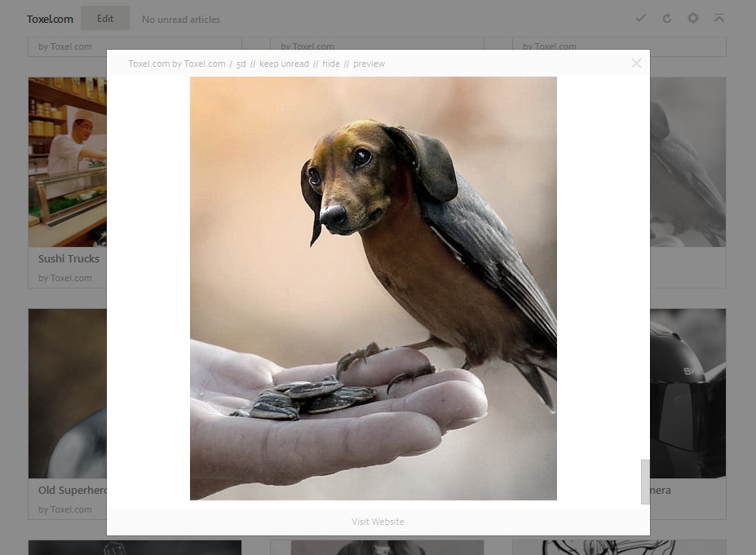Screen dimensions: 756x555
Task: Open the feed settings gear
Action: click(x=693, y=17)
